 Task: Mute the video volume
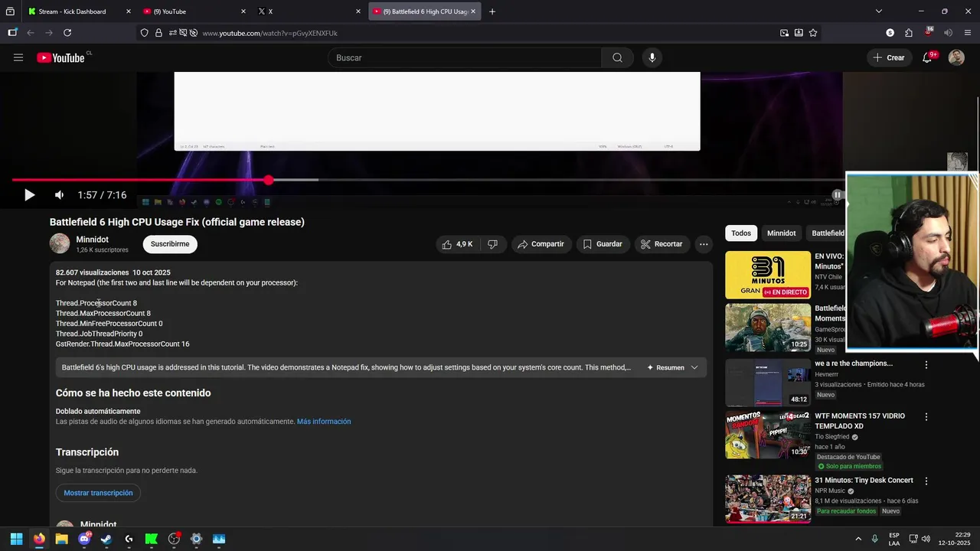[59, 195]
